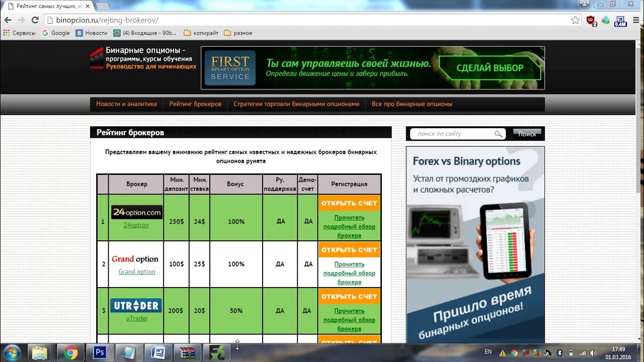Image resolution: width=644 pixels, height=362 pixels.
Task: Open Новости и аналитика menu item
Action: coord(126,104)
